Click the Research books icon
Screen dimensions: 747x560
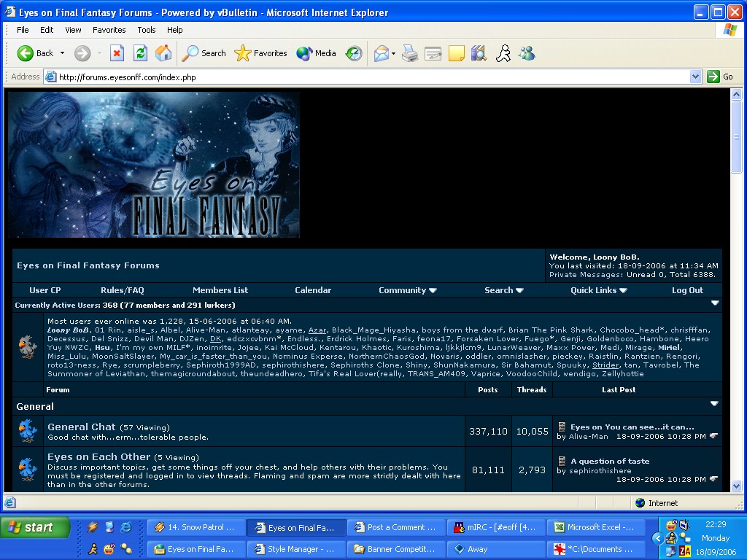click(x=479, y=53)
